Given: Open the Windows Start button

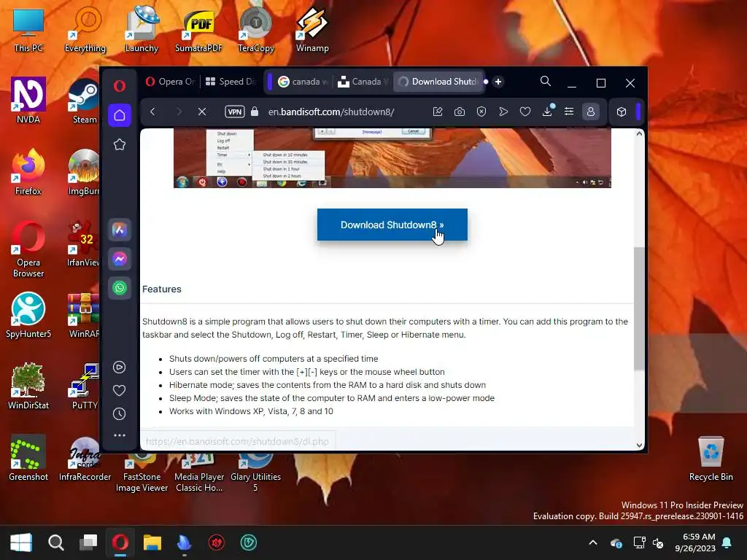Looking at the screenshot, I should coord(21,542).
